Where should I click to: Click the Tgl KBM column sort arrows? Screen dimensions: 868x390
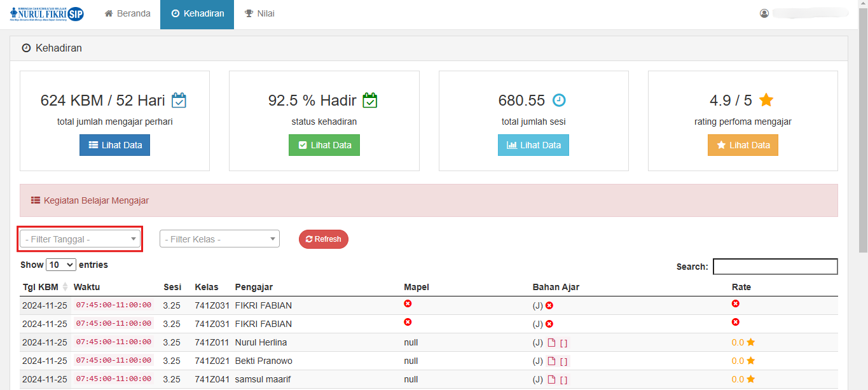point(64,287)
